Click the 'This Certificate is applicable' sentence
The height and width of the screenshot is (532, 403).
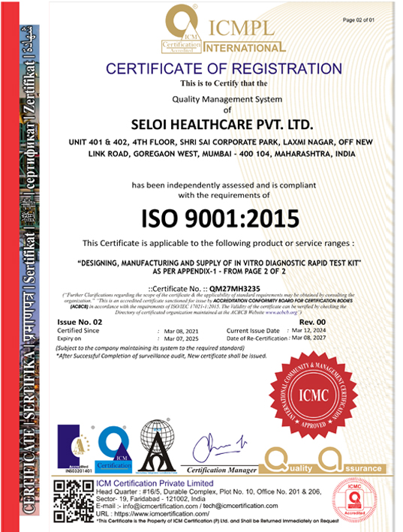tap(218, 243)
